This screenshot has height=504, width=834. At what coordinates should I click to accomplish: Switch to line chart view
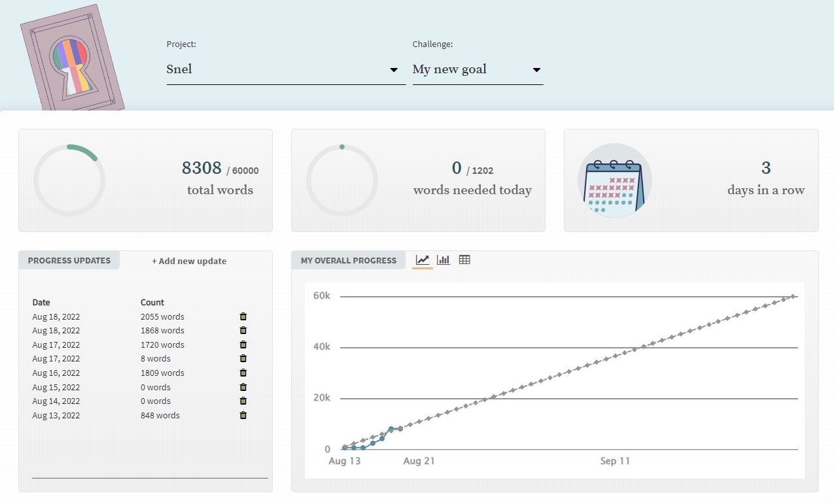[423, 260]
